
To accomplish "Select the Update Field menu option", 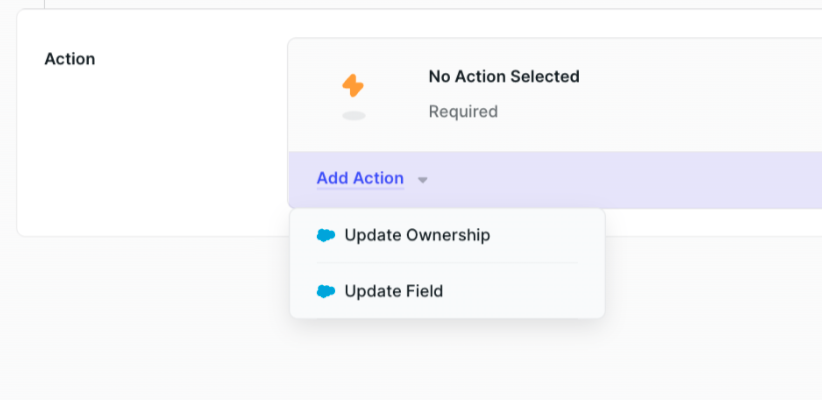I will pyautogui.click(x=393, y=292).
